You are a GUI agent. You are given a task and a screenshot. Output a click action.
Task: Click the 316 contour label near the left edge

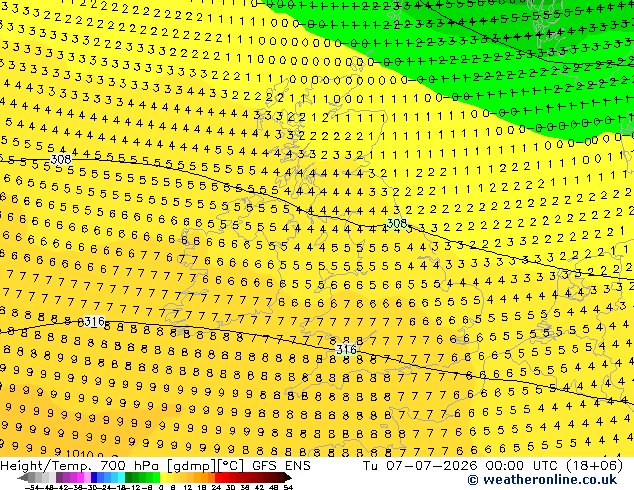pos(94,322)
